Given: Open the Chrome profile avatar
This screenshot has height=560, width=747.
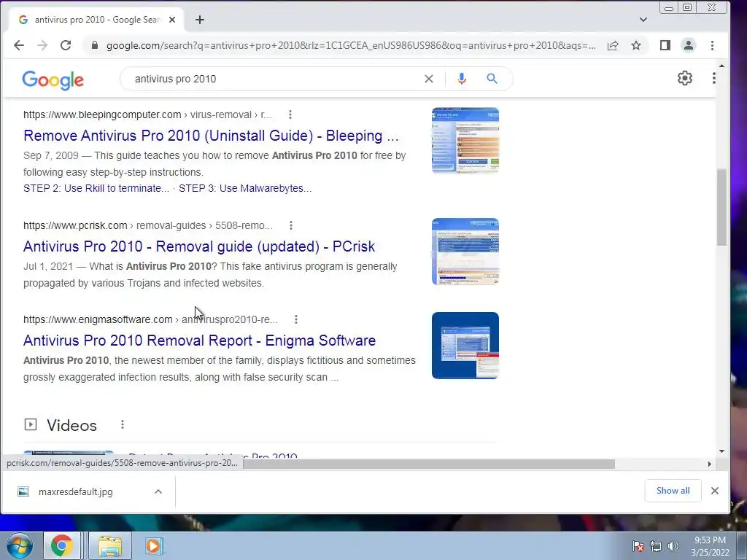Looking at the screenshot, I should click(x=689, y=45).
